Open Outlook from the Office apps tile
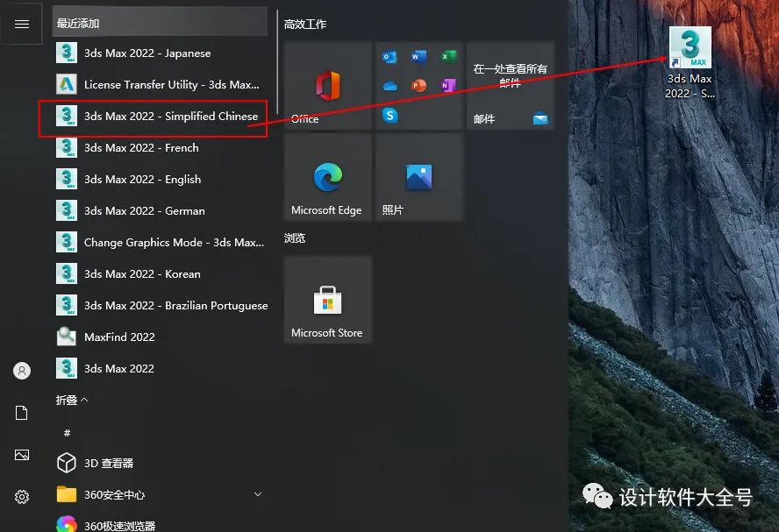 pos(390,57)
